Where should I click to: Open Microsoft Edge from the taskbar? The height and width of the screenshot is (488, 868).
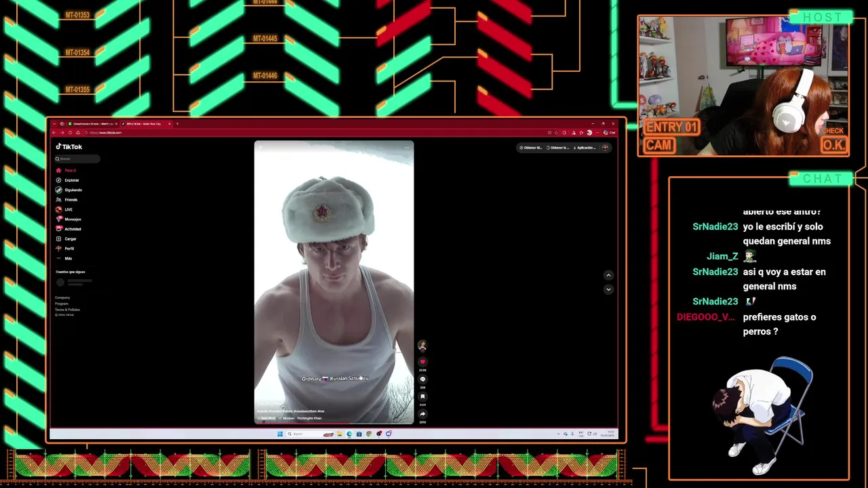tap(349, 434)
